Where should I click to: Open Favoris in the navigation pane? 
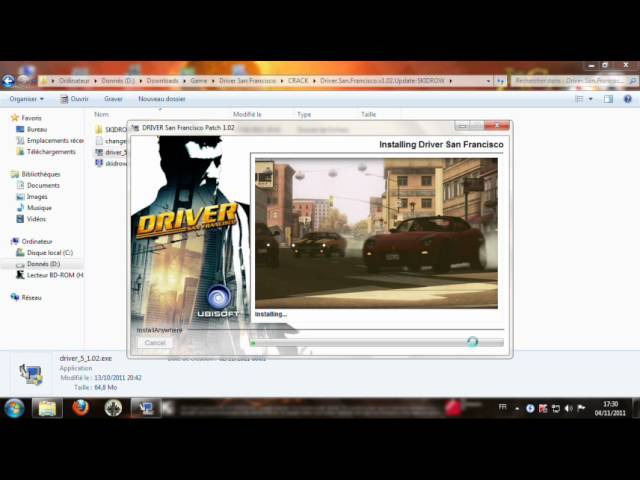click(x=31, y=118)
